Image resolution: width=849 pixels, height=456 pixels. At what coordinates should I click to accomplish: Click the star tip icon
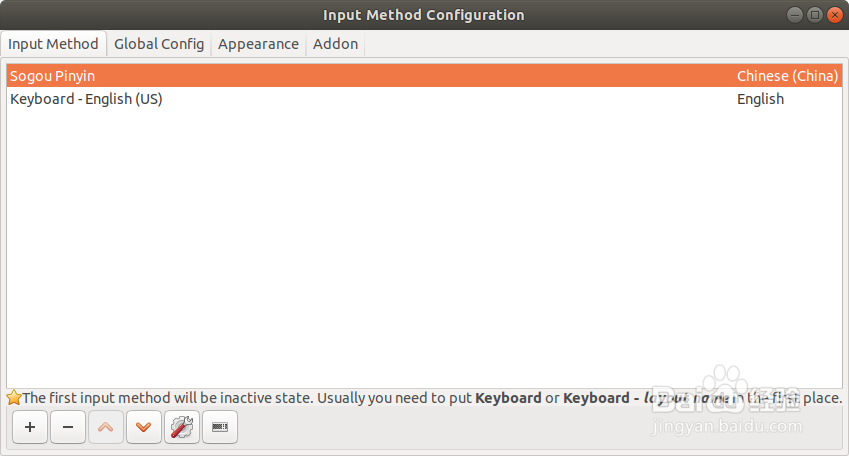point(14,398)
